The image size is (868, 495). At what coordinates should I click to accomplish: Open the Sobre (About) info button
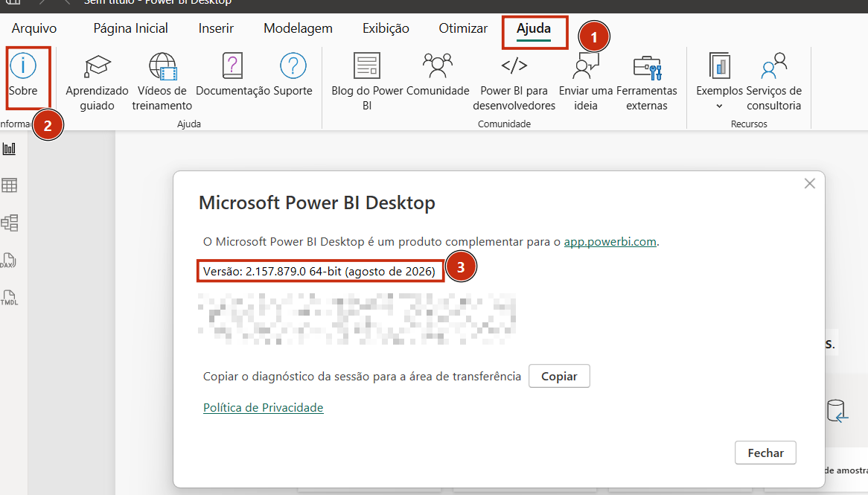(x=23, y=75)
